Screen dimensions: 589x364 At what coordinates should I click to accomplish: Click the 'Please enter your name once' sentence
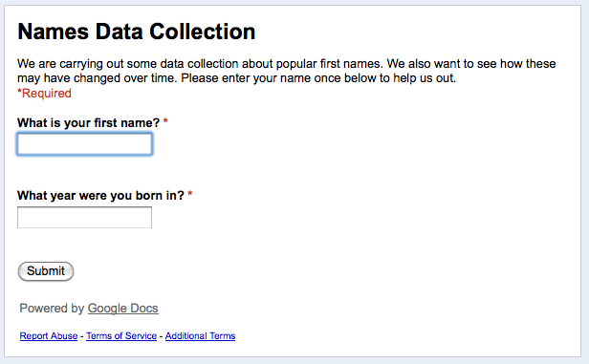(x=318, y=78)
